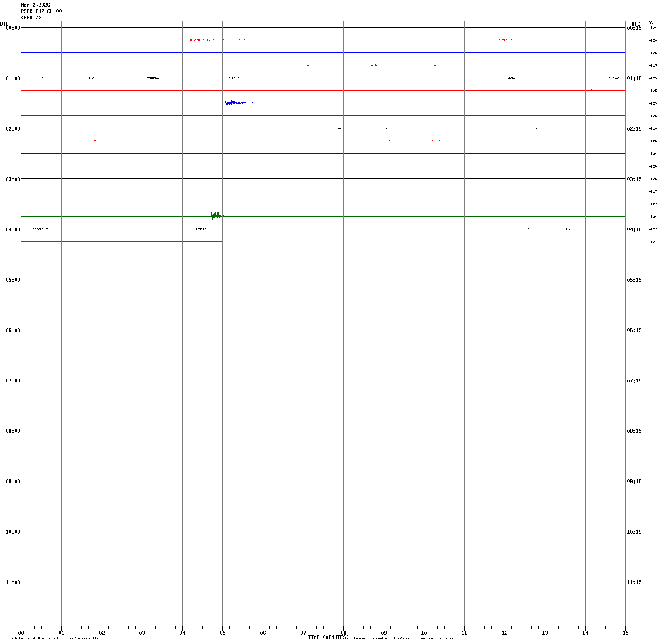This screenshot has height=644, width=659.
Task: Select the 04:00 UTC label on left axis
Action: 13,230
